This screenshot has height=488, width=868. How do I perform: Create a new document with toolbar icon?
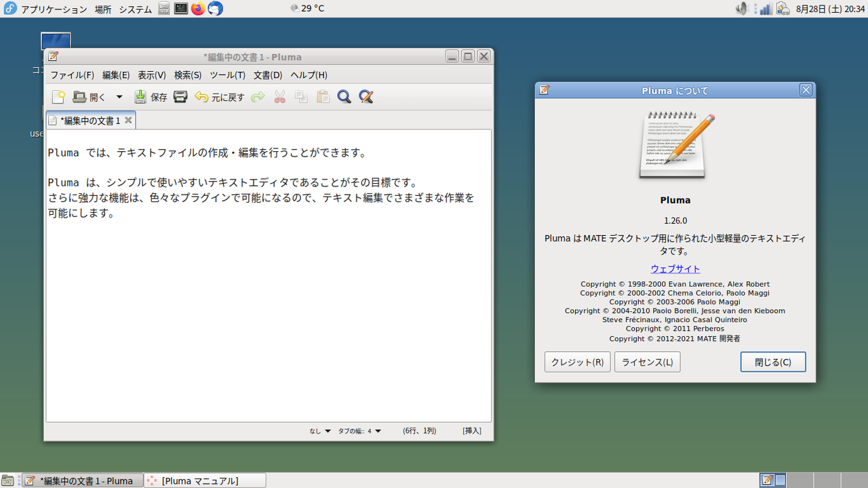[58, 97]
